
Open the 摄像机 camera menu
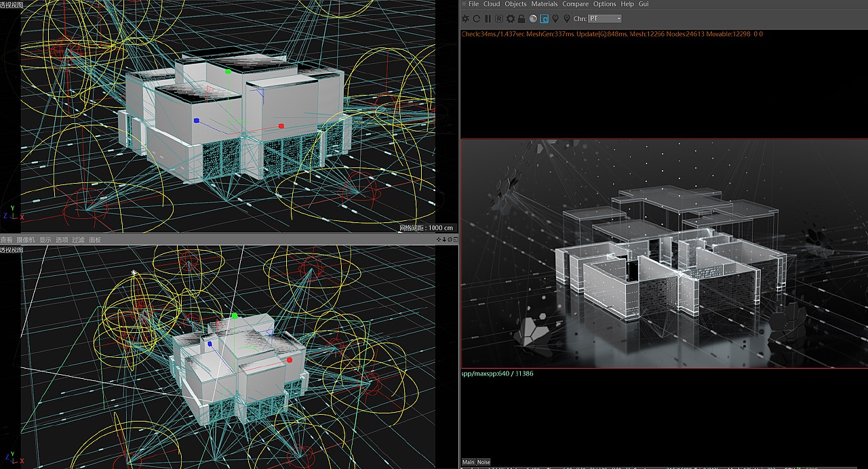26,240
